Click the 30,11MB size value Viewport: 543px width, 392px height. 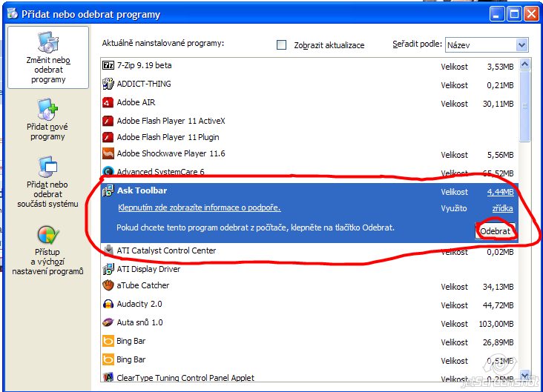(498, 104)
